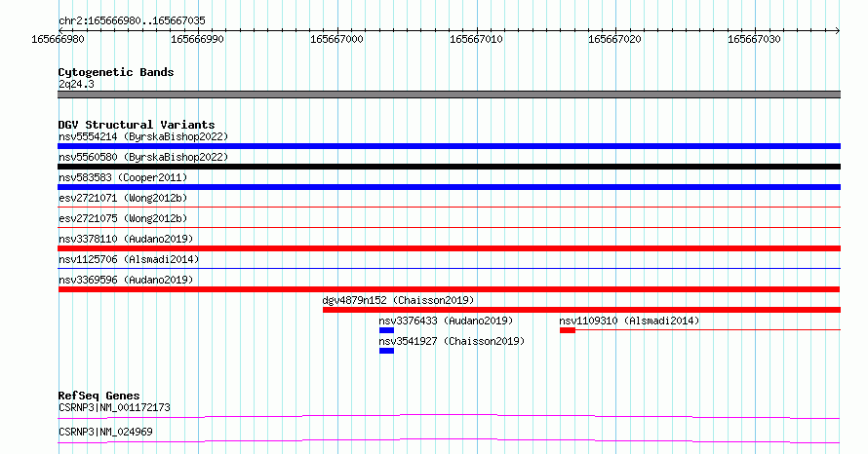Click the nsv583583 (Cooper2011) label

pyautogui.click(x=123, y=177)
